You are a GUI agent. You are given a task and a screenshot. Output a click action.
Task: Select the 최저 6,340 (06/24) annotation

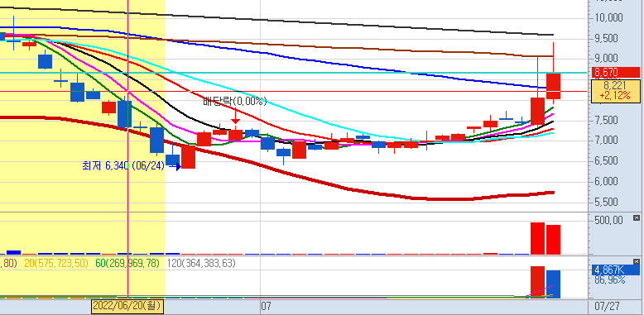tap(123, 166)
